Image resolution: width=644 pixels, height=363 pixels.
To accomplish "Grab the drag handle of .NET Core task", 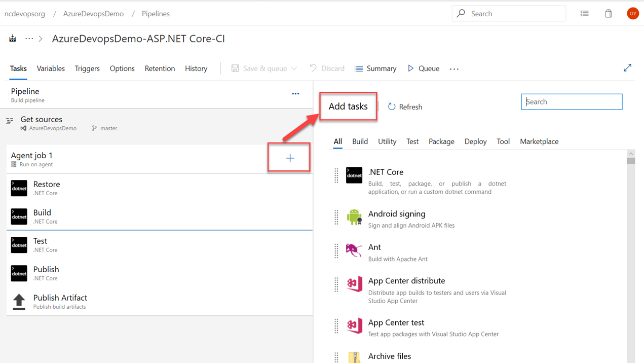I will [x=336, y=175].
